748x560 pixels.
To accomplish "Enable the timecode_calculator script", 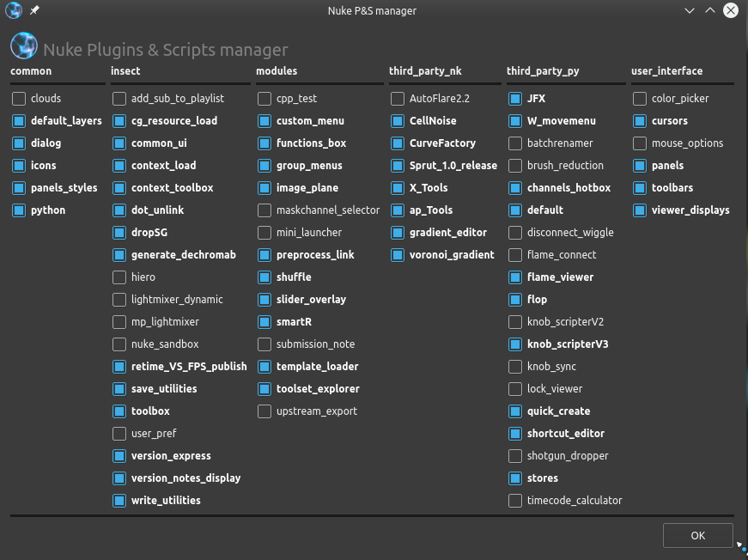I will (514, 500).
